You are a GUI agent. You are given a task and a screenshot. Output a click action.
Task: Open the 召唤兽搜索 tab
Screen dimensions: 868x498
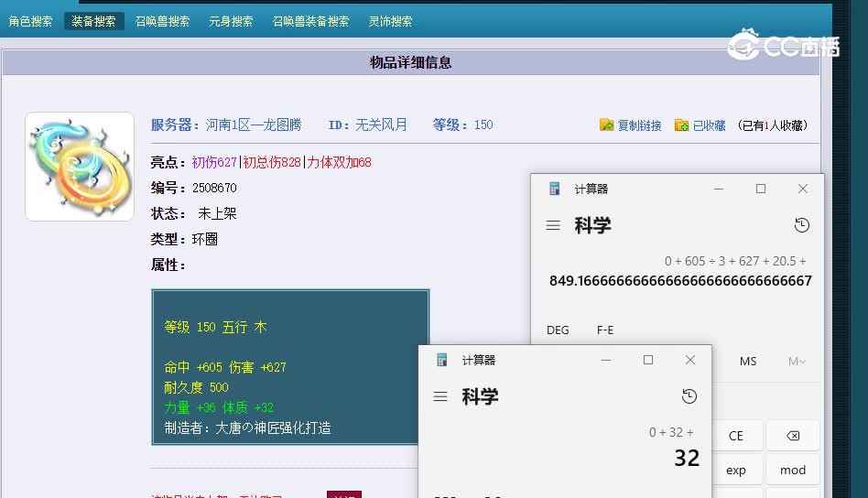pos(162,21)
